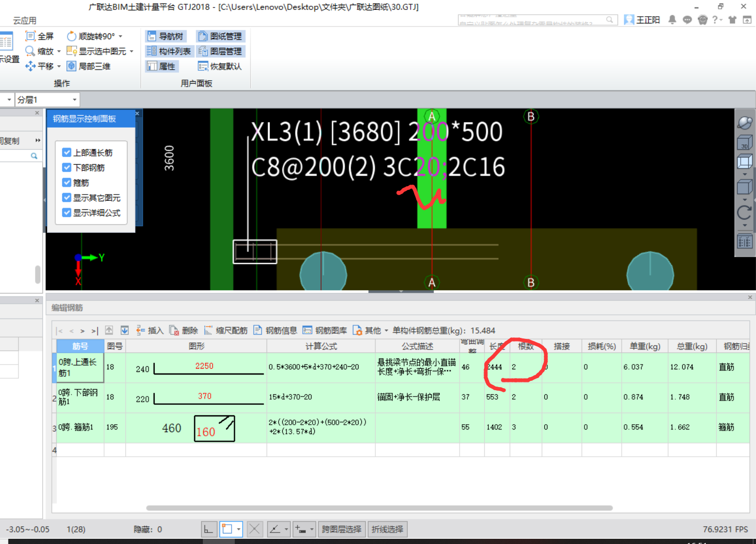The width and height of the screenshot is (756, 544).
Task: Click the 根数 column header
Action: point(526,346)
